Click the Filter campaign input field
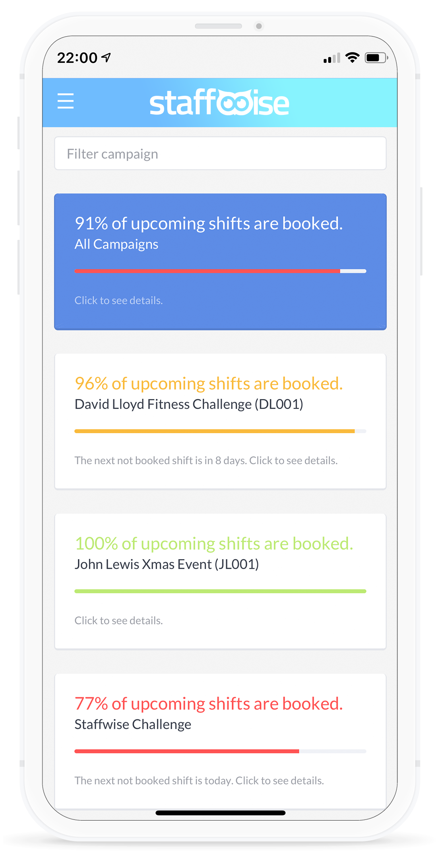Screen dimensions: 438x868 point(220,153)
